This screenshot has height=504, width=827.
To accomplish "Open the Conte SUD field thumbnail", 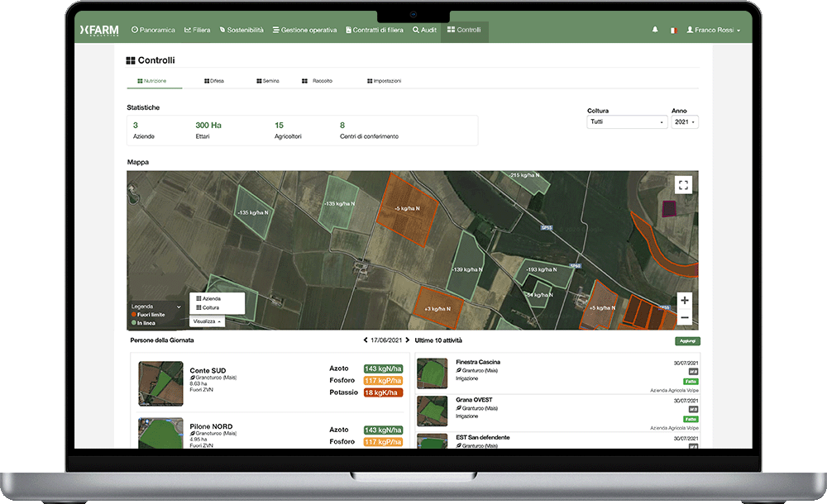I will click(x=161, y=384).
